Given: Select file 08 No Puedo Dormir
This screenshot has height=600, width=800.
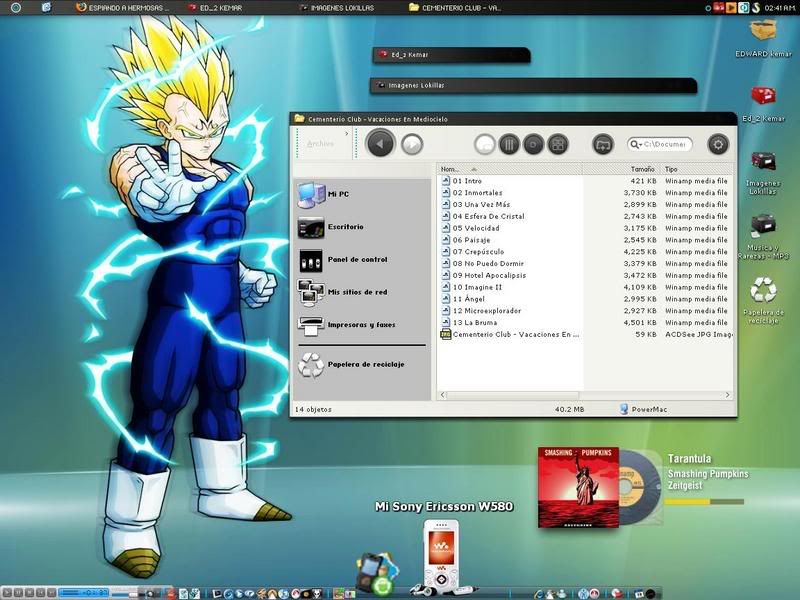Looking at the screenshot, I should pos(482,264).
